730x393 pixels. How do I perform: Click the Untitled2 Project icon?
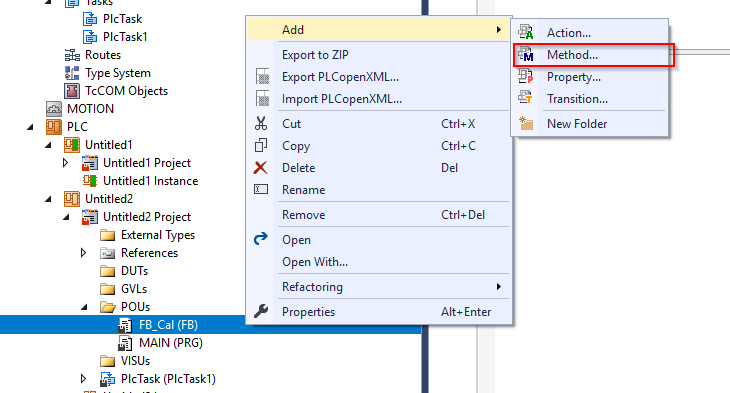coord(90,217)
